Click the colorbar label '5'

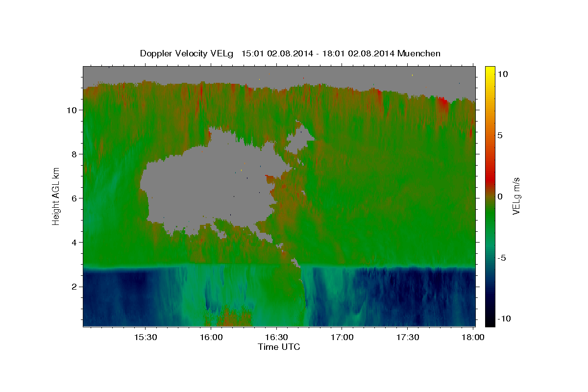(500, 135)
